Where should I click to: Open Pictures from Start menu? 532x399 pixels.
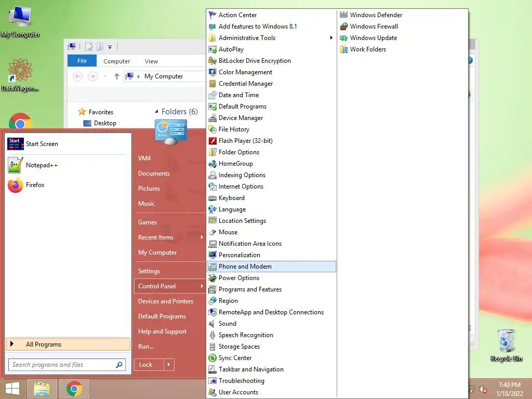(x=149, y=188)
